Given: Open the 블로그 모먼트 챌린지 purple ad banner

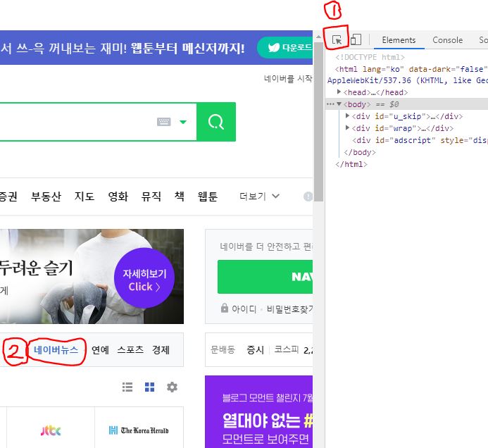Looking at the screenshot, I should (x=259, y=412).
